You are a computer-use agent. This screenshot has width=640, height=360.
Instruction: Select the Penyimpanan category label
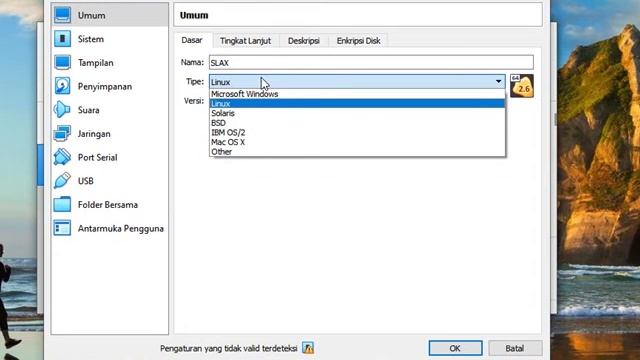pyautogui.click(x=105, y=87)
